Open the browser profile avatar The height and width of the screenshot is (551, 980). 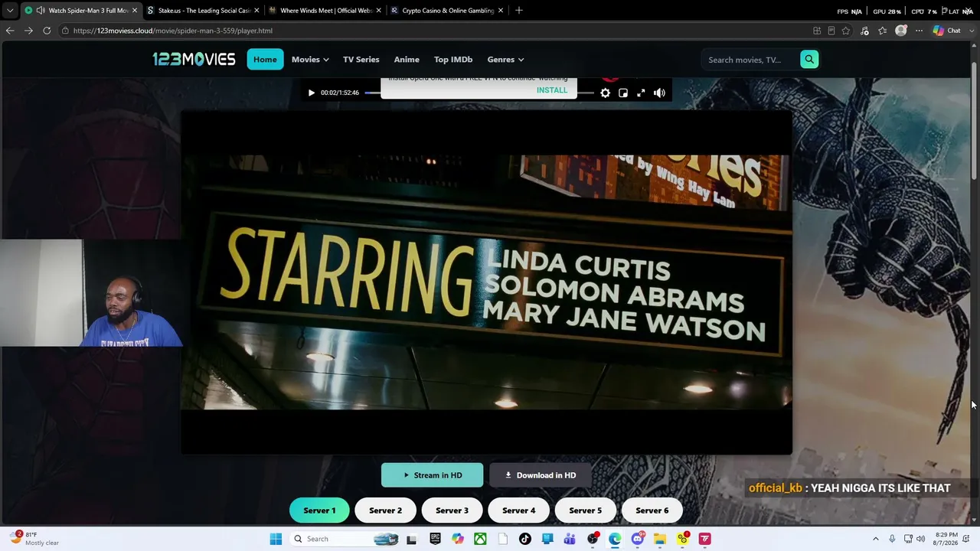click(901, 31)
